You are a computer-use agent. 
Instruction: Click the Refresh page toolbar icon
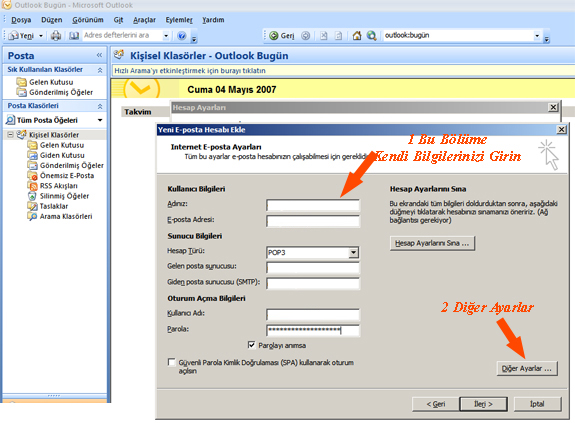pyautogui.click(x=338, y=36)
